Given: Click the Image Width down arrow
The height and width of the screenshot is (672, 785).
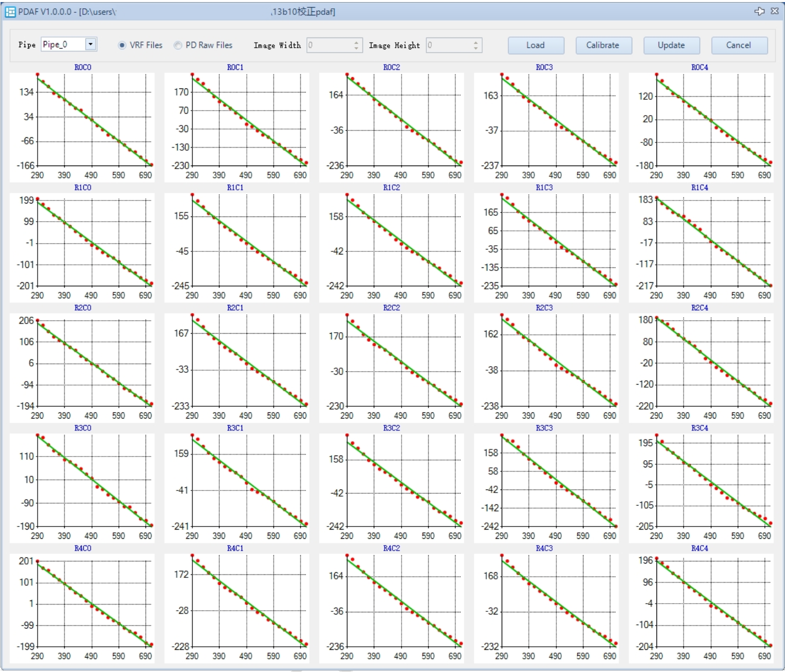Looking at the screenshot, I should pos(357,48).
